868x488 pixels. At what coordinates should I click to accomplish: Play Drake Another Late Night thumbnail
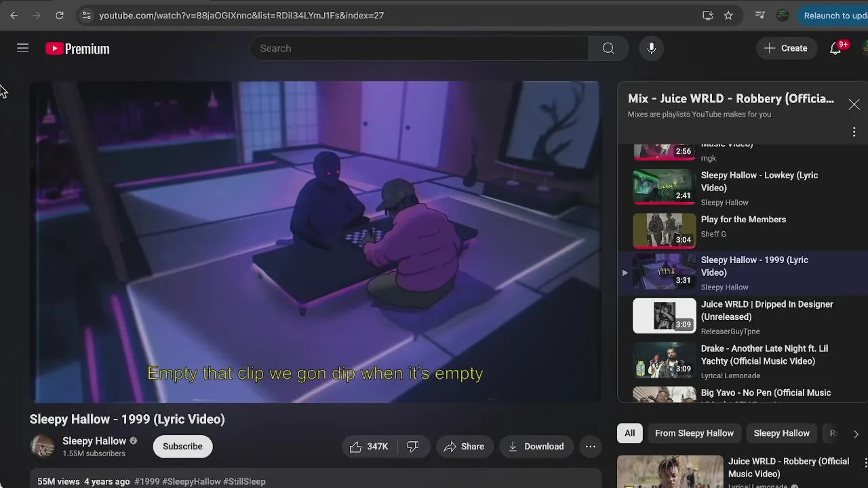coord(665,360)
